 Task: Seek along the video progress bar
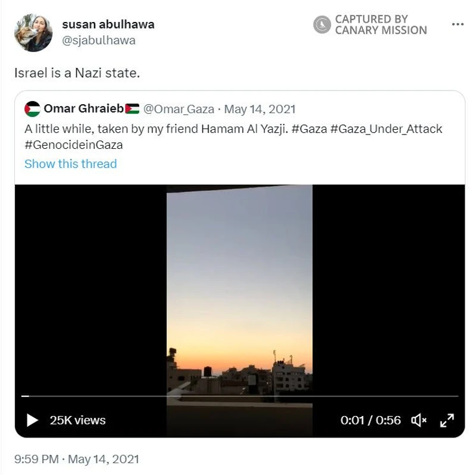click(240, 396)
